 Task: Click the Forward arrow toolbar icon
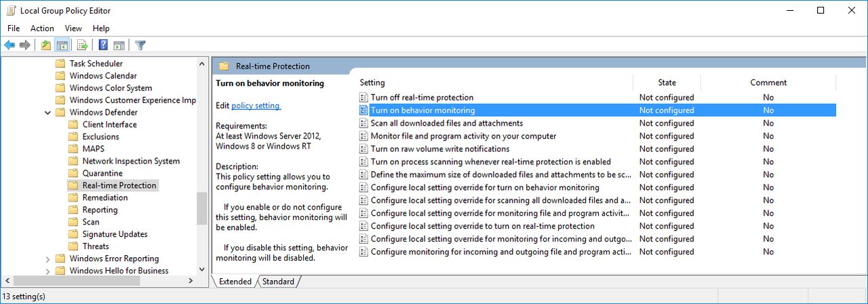pos(25,45)
